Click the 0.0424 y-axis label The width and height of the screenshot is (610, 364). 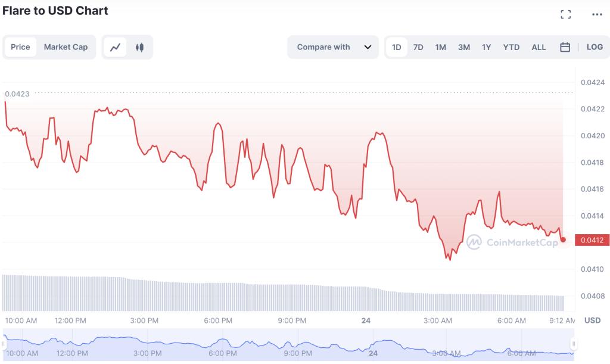(x=593, y=82)
